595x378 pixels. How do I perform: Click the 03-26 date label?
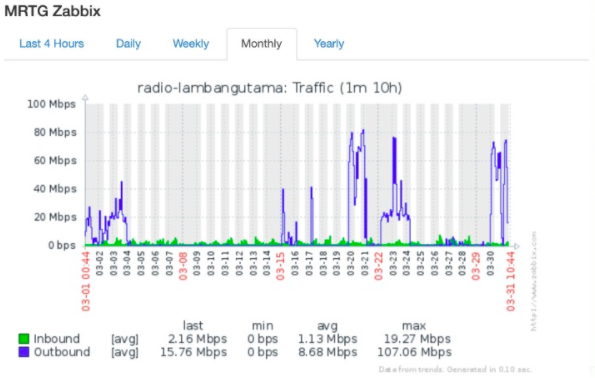[434, 263]
